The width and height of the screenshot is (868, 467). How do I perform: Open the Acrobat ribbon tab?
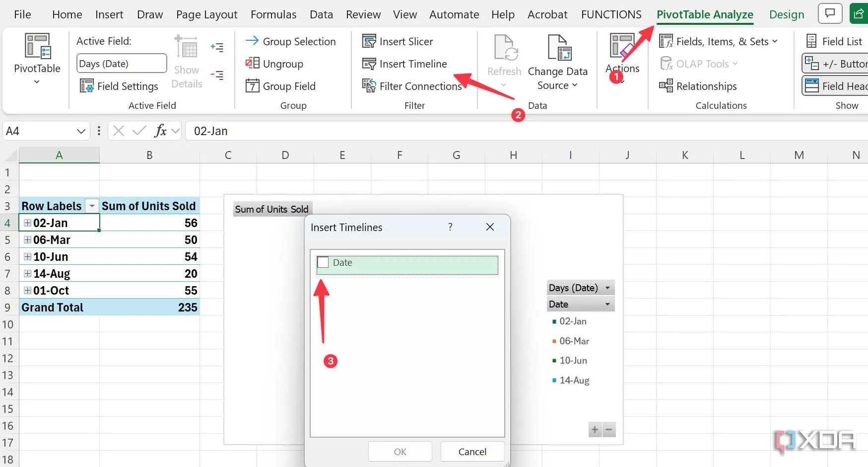pos(547,14)
